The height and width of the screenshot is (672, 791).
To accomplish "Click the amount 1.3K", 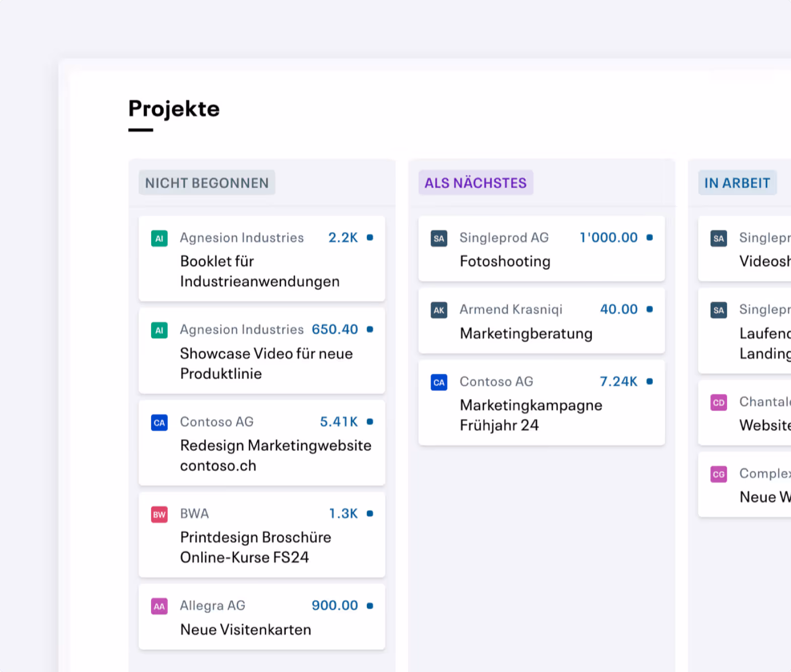I will click(344, 513).
